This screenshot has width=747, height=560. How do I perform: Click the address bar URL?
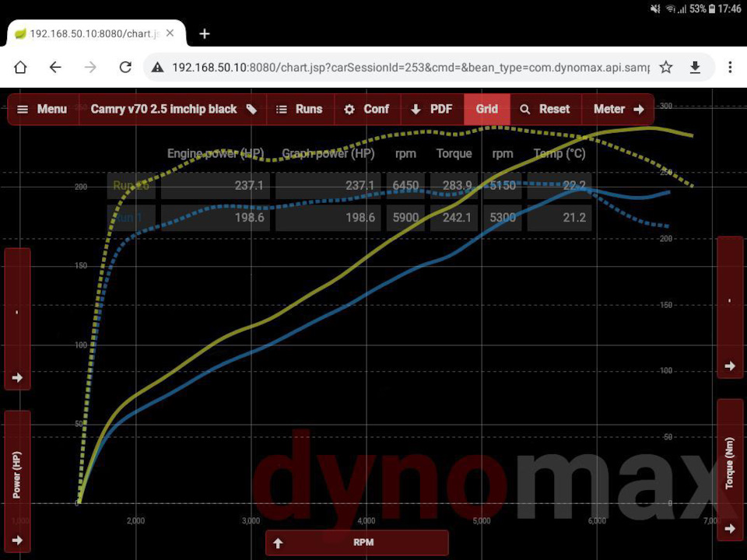(x=411, y=68)
